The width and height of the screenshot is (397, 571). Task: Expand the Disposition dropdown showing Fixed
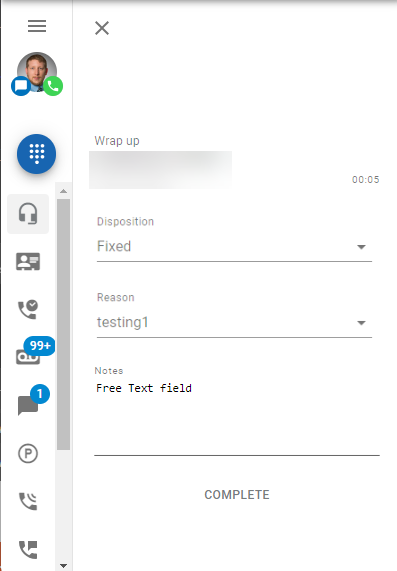(x=234, y=247)
